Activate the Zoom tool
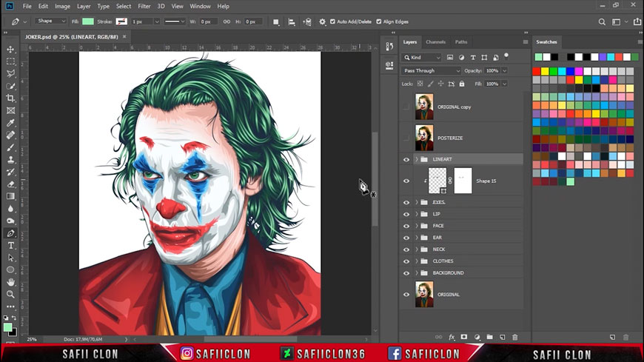Image resolution: width=644 pixels, height=362 pixels. (11, 294)
